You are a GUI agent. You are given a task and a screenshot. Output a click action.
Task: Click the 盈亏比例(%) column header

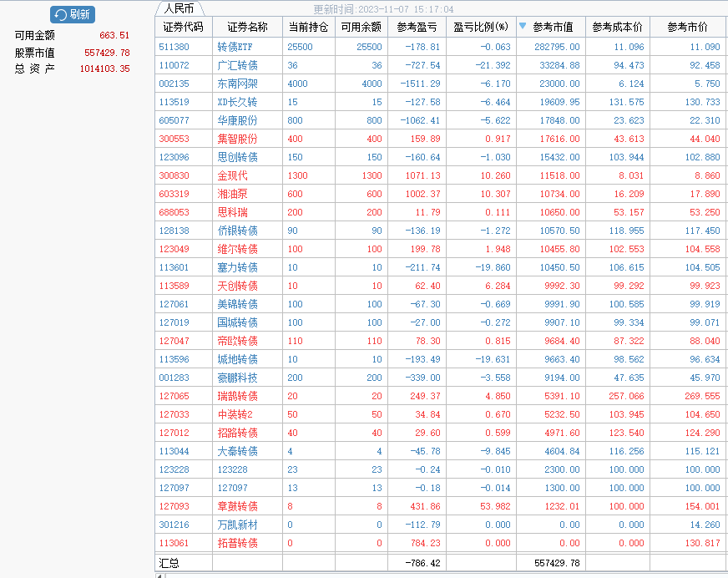click(481, 28)
